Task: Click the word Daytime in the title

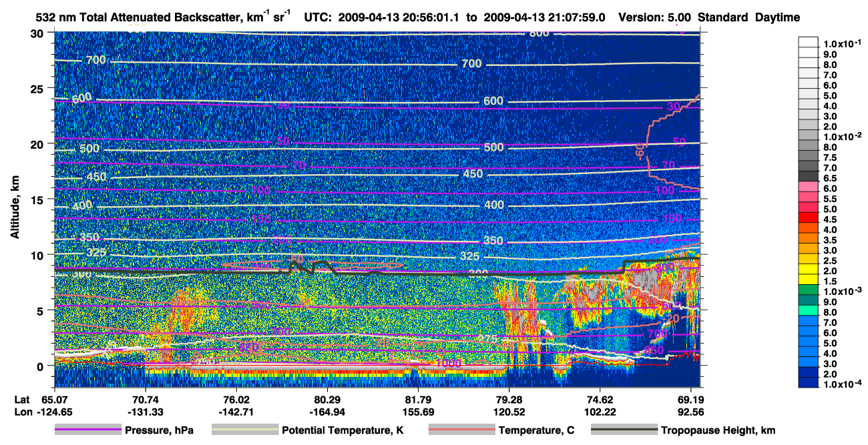Action: 778,17
